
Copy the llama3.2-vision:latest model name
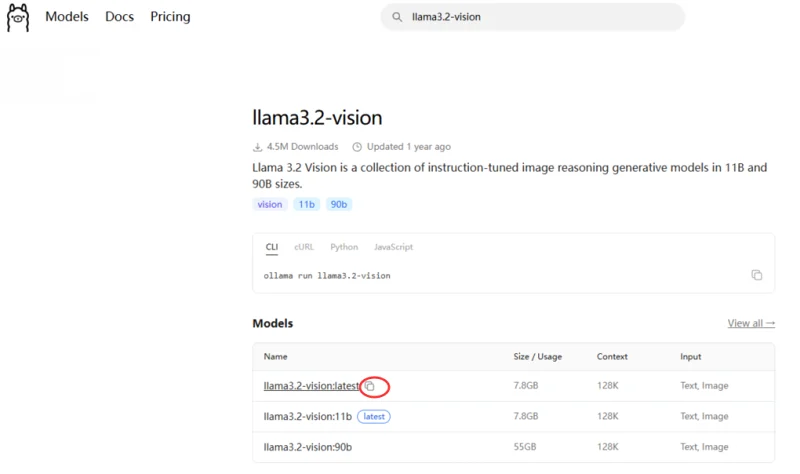(x=370, y=386)
